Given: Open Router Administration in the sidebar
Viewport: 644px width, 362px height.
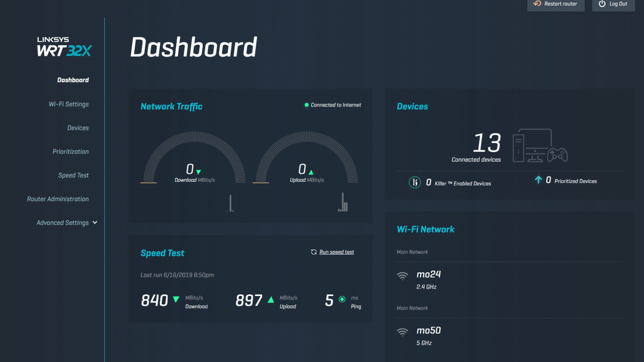Looking at the screenshot, I should tap(58, 199).
